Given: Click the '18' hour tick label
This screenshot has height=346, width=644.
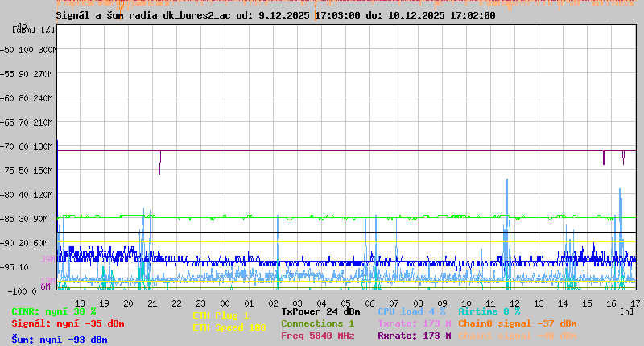Looking at the screenshot, I should click(80, 303).
